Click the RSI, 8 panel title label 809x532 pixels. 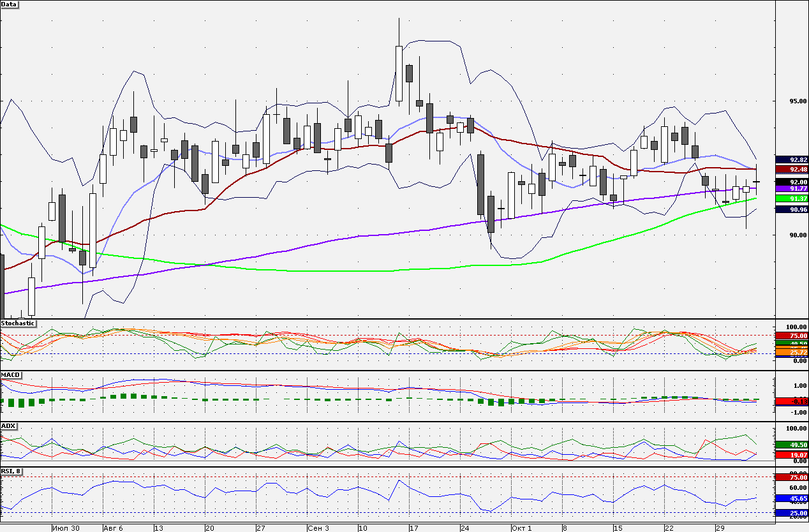tap(13, 471)
